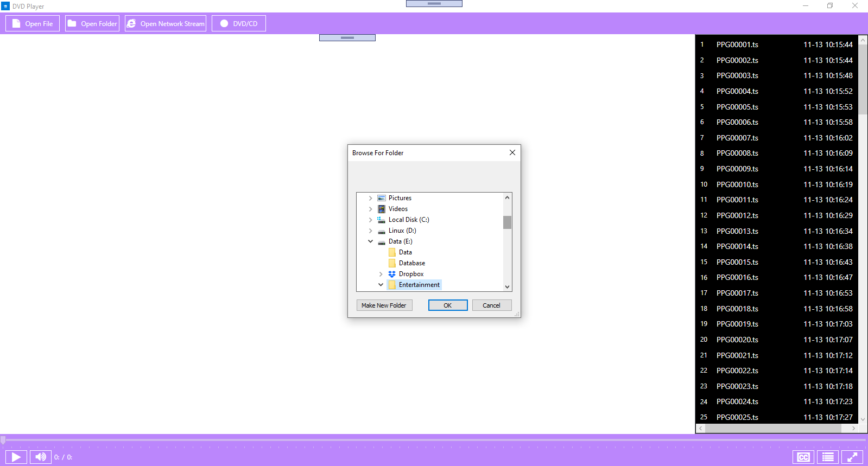Viewport: 868px width, 466px height.
Task: Enter fullscreen using the expand arrows icon
Action: pos(852,457)
